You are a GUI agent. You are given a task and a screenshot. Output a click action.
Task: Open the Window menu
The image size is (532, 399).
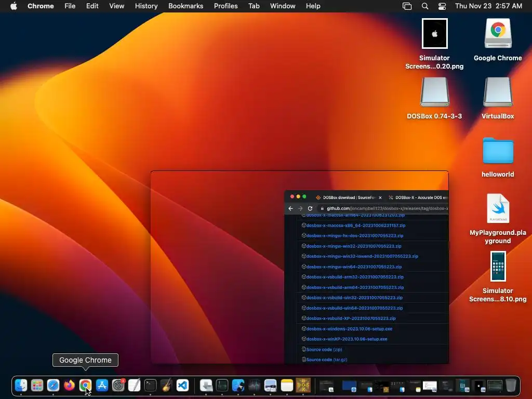283,6
